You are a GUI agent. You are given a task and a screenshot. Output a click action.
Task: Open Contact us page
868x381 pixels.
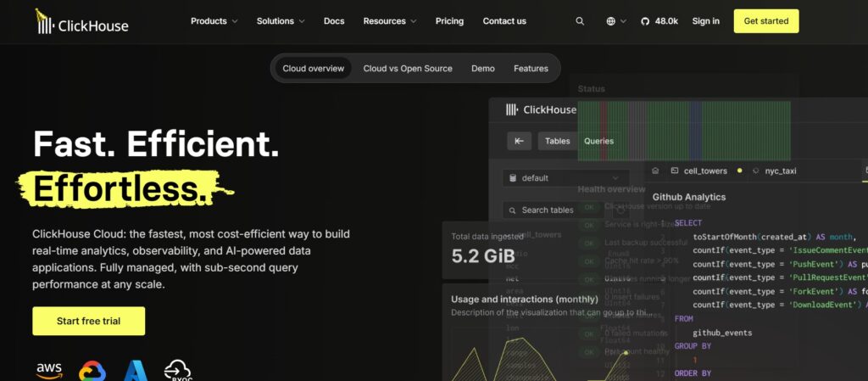[x=504, y=21]
